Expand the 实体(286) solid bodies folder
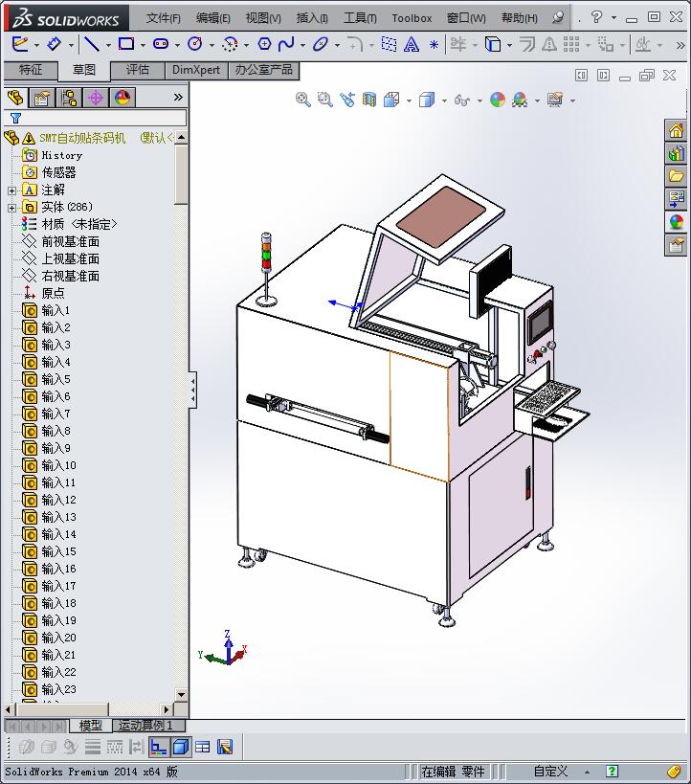This screenshot has height=784, width=691. (x=12, y=208)
